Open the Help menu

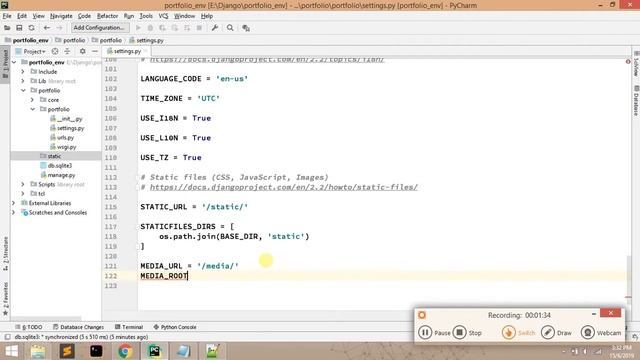(207, 16)
